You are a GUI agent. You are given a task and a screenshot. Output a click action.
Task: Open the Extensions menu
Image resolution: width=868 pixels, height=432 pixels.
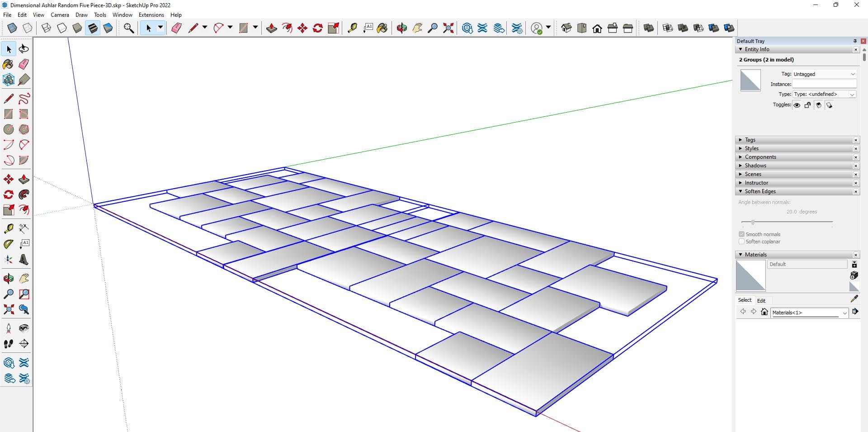tap(151, 15)
